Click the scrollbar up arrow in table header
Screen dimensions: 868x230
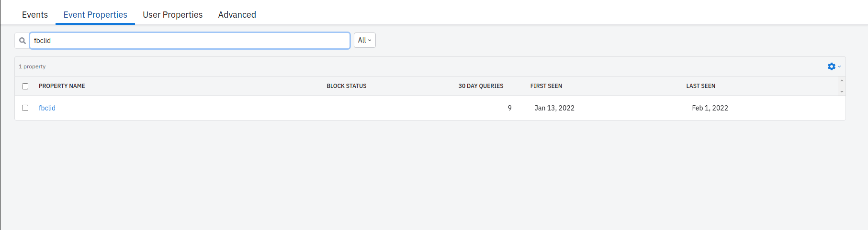click(842, 80)
